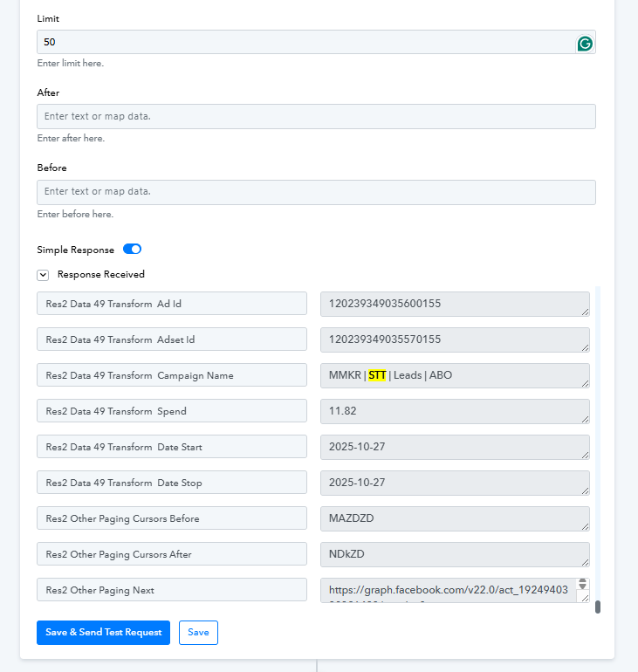This screenshot has width=638, height=672.
Task: Click Paging Cursors After value NDkZD
Action: (455, 554)
